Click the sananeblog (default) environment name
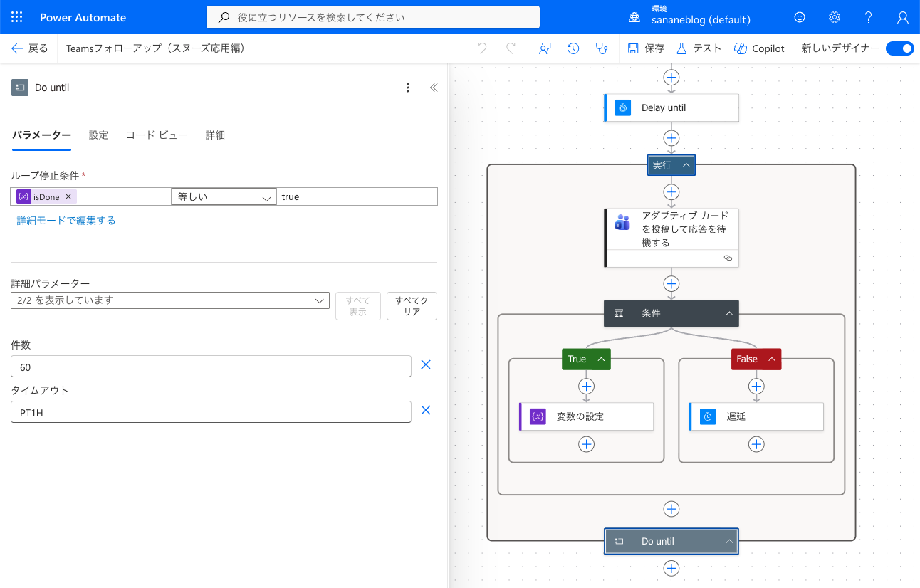Image resolution: width=920 pixels, height=588 pixels. coord(701,21)
